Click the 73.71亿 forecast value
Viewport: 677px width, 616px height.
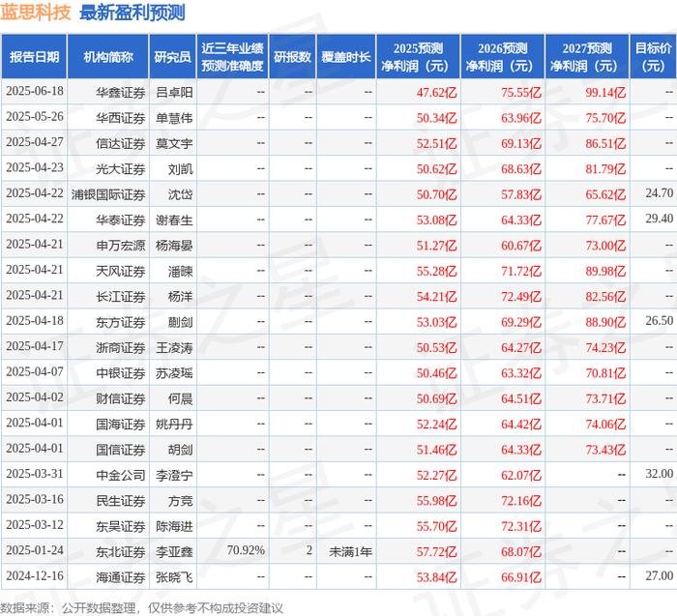[605, 398]
